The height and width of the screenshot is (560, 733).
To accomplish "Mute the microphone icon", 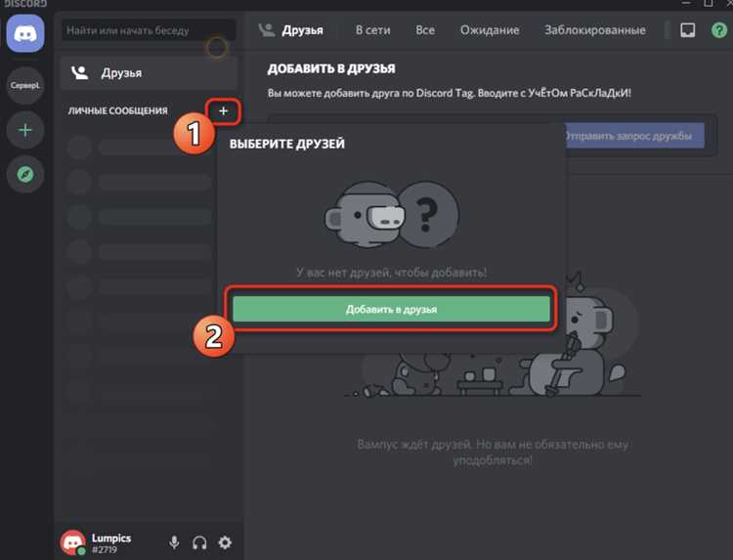I will pyautogui.click(x=174, y=542).
